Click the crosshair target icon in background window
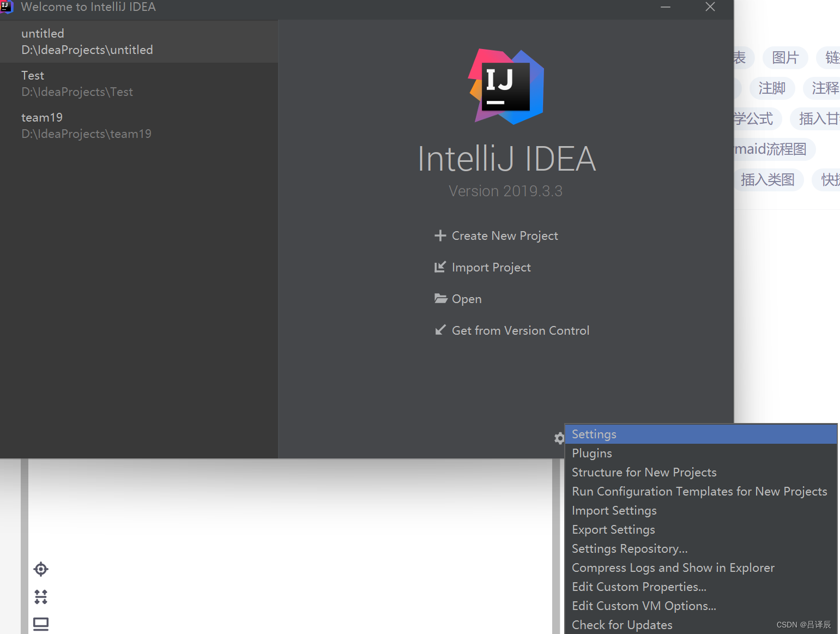This screenshot has width=840, height=634. click(41, 569)
